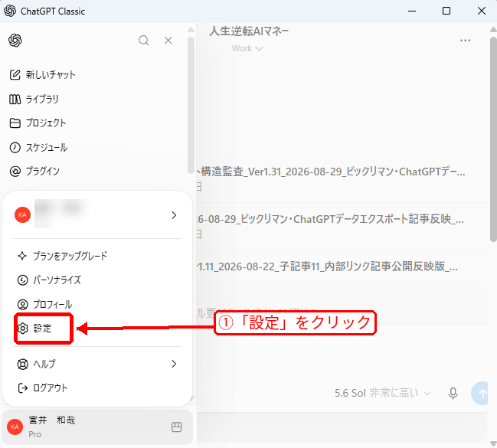Click the blue send arrow button

479,394
